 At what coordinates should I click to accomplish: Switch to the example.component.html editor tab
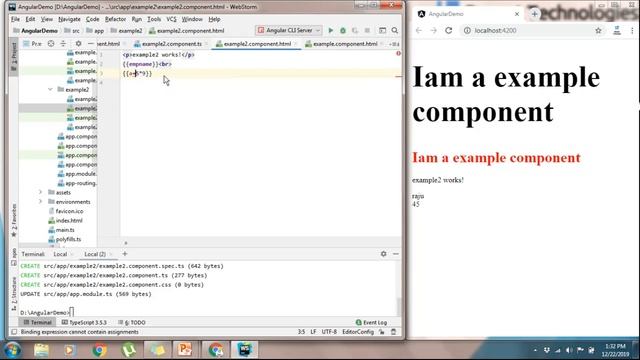click(x=345, y=44)
